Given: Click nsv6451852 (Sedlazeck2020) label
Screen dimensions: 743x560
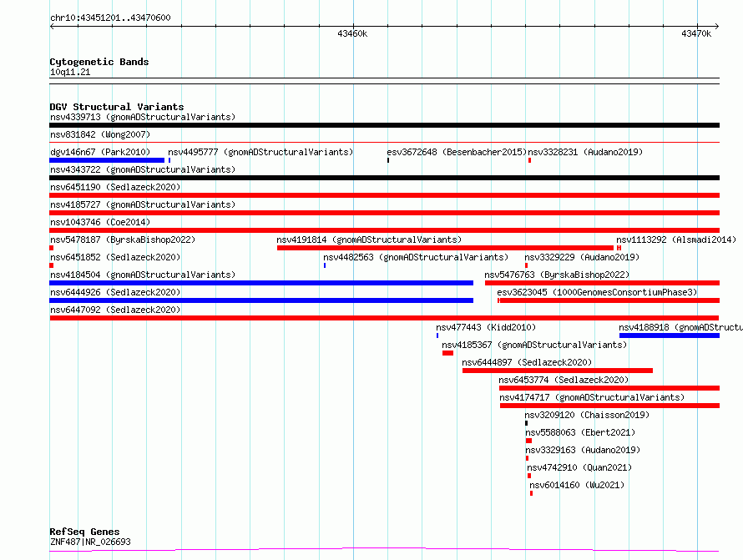Looking at the screenshot, I should (115, 257).
